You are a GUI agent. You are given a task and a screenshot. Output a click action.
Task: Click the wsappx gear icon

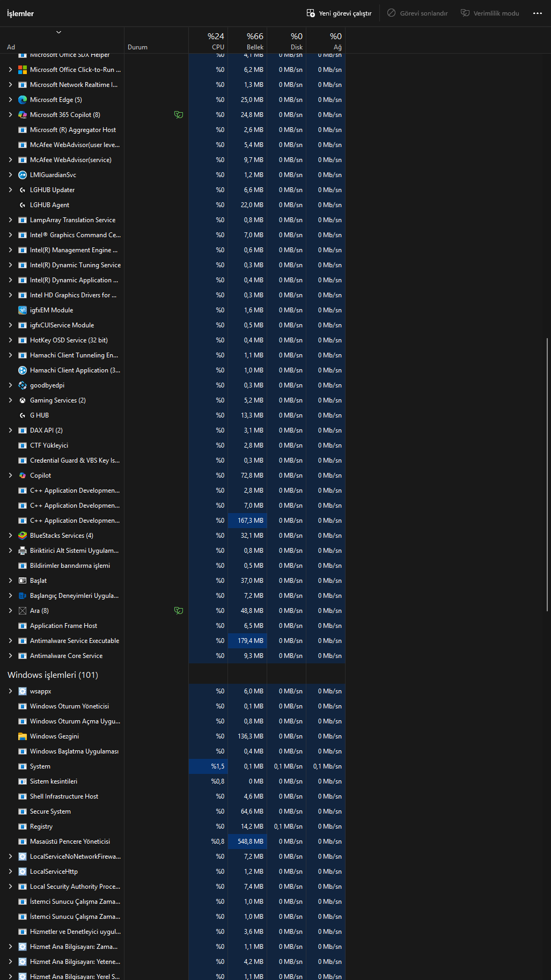coord(23,691)
